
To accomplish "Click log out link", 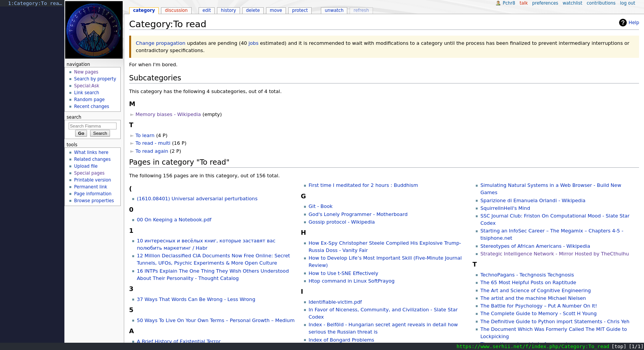I will [x=627, y=3].
